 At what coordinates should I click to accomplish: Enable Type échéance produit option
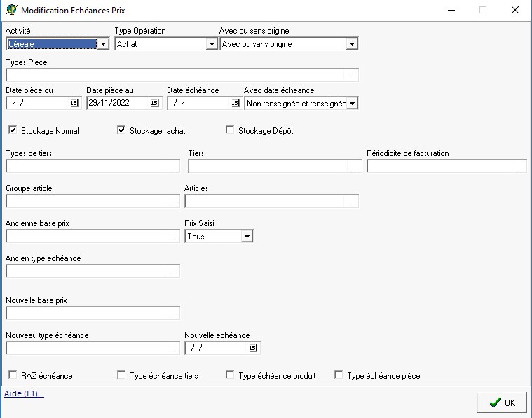coord(230,375)
